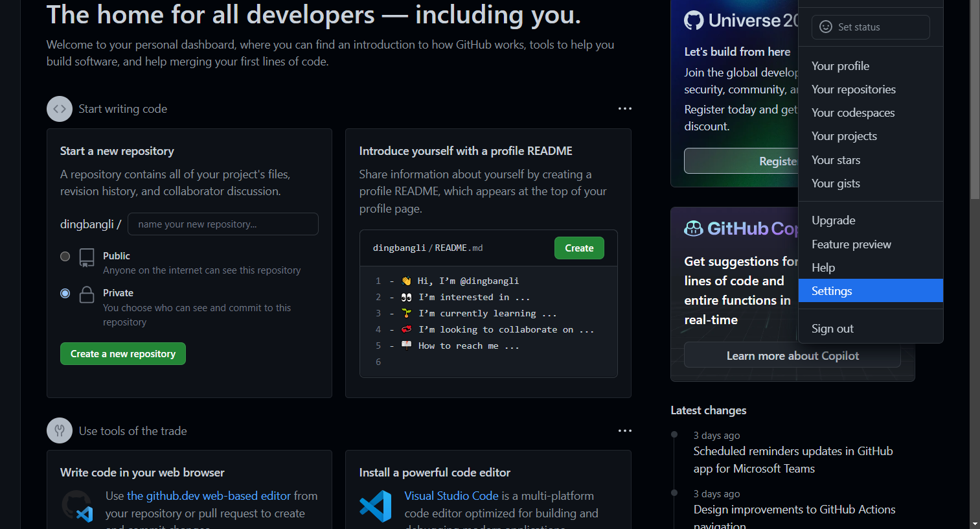
Task: Select Sign out in the user menu
Action: click(871, 329)
